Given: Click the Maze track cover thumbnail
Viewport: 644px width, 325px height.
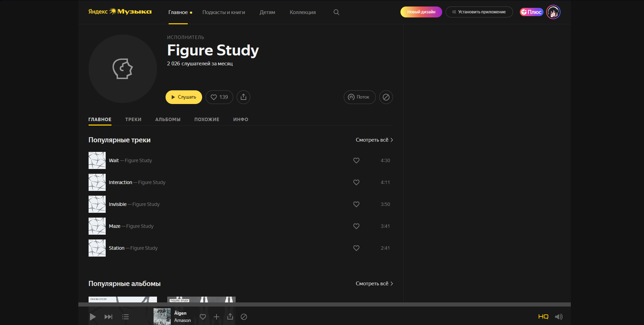Looking at the screenshot, I should click(x=97, y=226).
